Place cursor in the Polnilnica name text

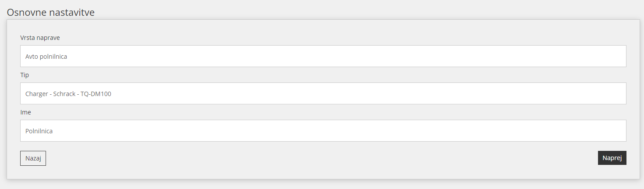click(39, 131)
